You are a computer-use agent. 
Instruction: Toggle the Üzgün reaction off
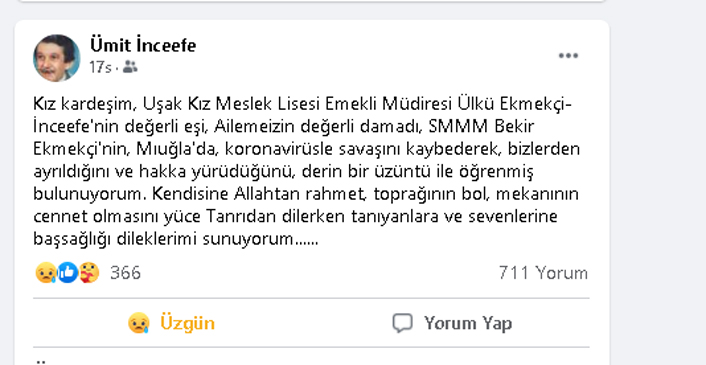[172, 323]
